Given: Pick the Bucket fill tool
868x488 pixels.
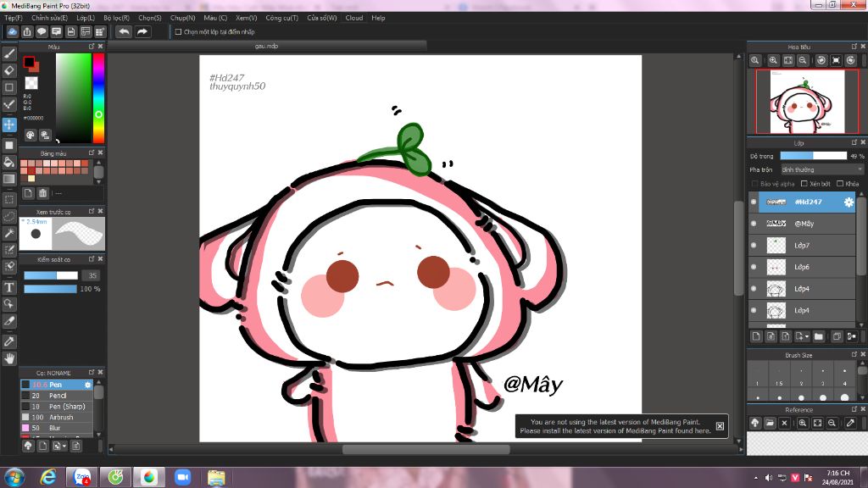Looking at the screenshot, I should coord(9,162).
